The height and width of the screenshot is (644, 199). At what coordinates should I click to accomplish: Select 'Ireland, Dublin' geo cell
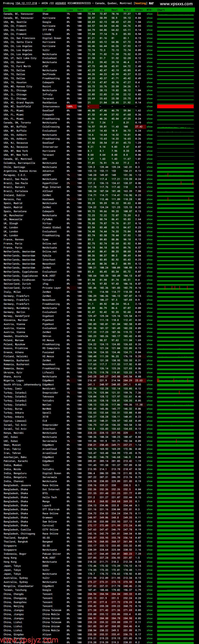click(x=14, y=195)
